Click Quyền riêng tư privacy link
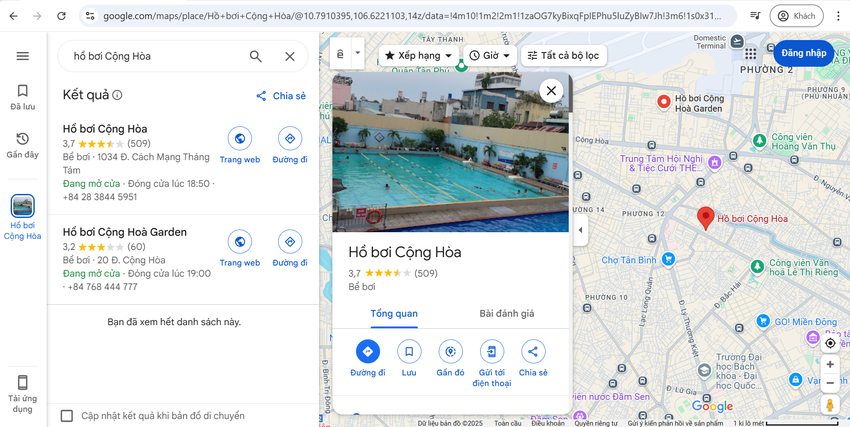This screenshot has height=427, width=850. 596,423
